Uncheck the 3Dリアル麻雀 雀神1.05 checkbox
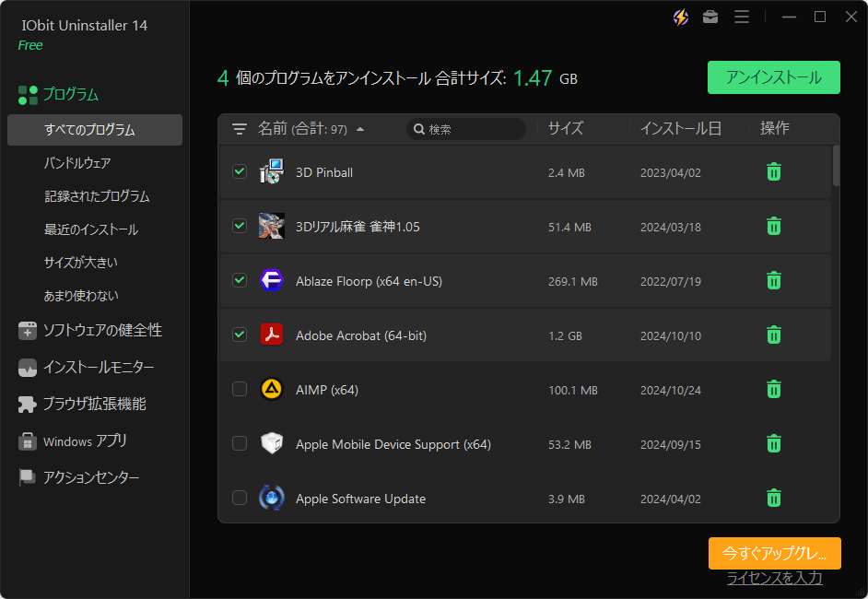The width and height of the screenshot is (868, 599). [x=240, y=226]
